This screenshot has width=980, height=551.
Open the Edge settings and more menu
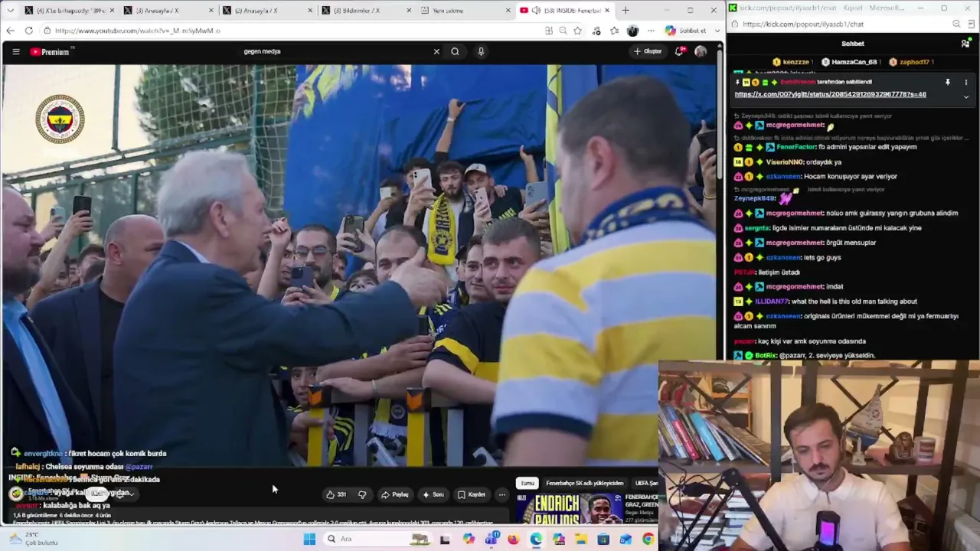coord(651,31)
